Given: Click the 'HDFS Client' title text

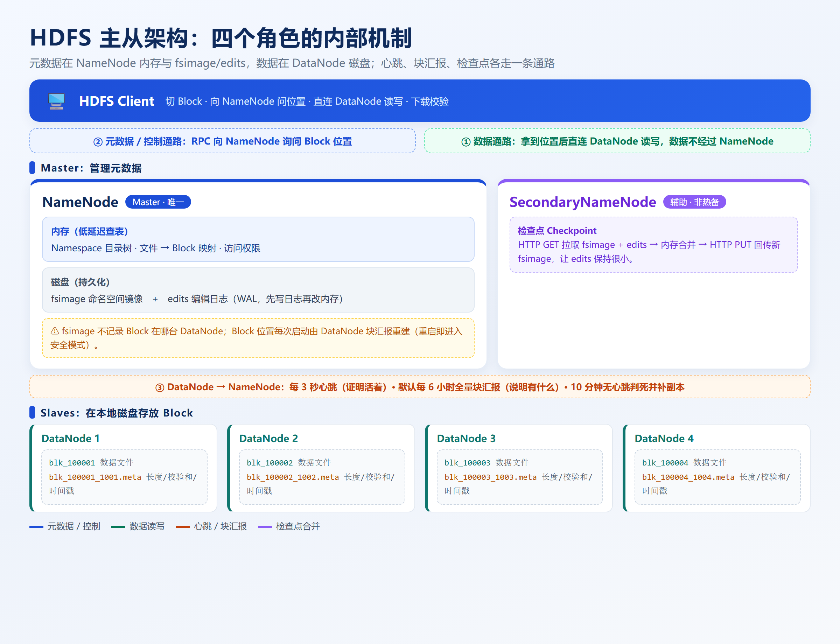Looking at the screenshot, I should pyautogui.click(x=117, y=101).
